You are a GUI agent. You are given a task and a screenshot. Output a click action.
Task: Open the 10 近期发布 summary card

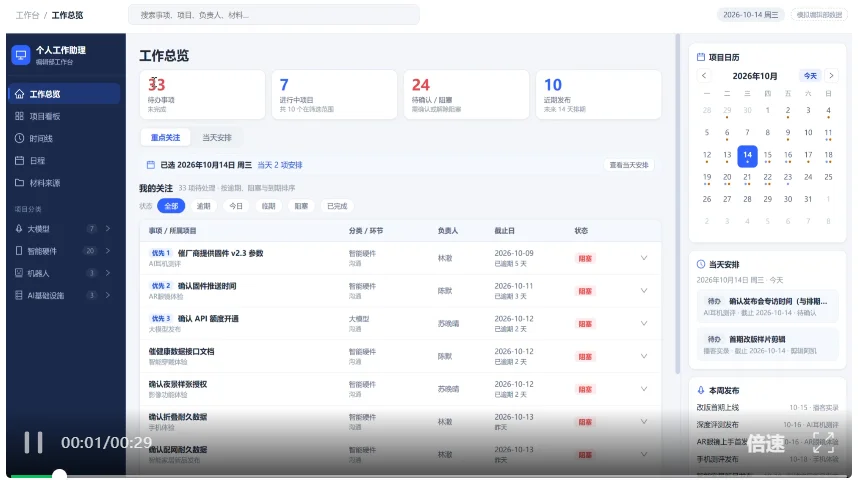pyautogui.click(x=599, y=94)
